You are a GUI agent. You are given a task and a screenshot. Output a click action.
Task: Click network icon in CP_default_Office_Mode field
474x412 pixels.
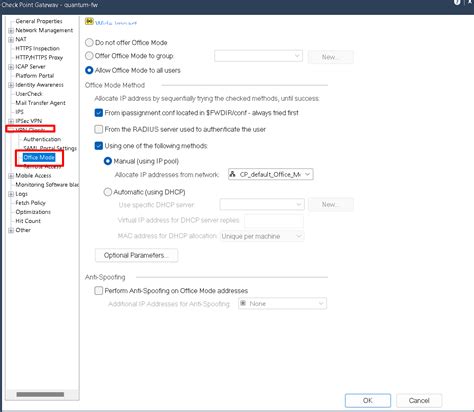pos(233,174)
